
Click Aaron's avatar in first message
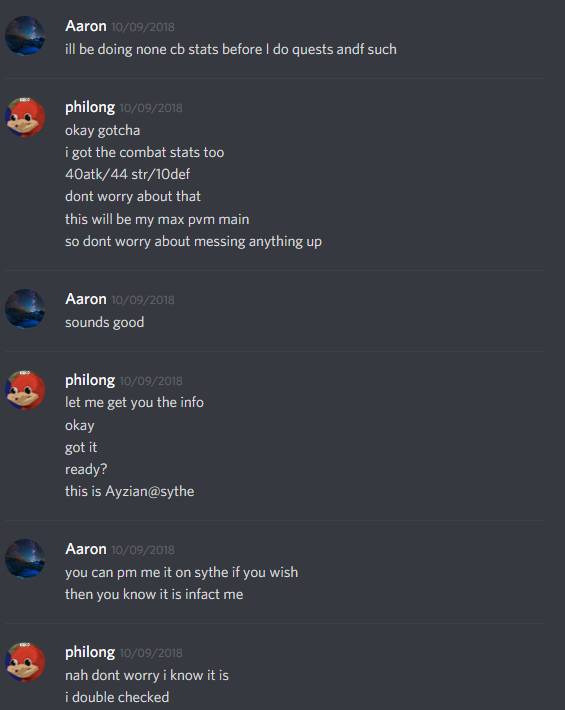(x=25, y=36)
